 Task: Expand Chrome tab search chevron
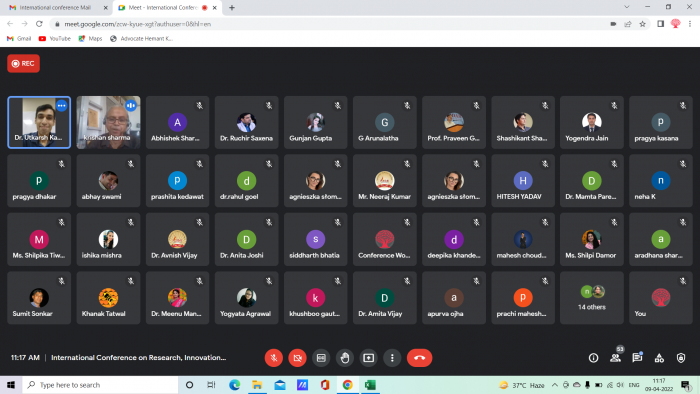627,7
